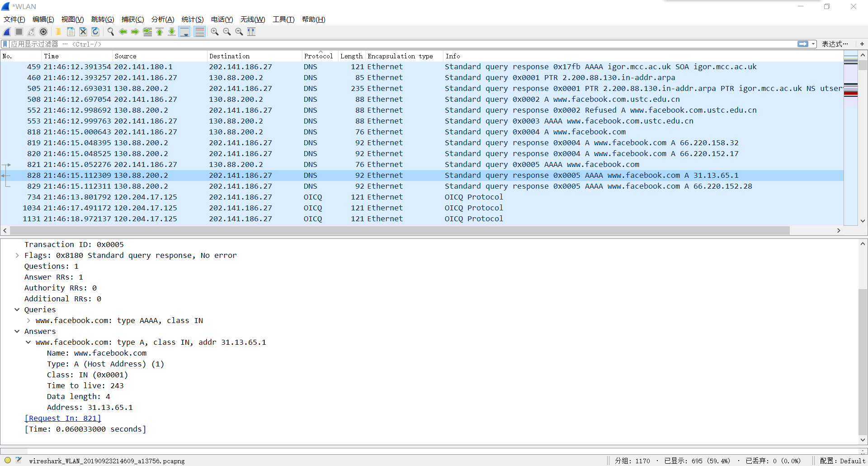Open the 统计(S) menu
Image resolution: width=868 pixels, height=466 pixels.
192,19
